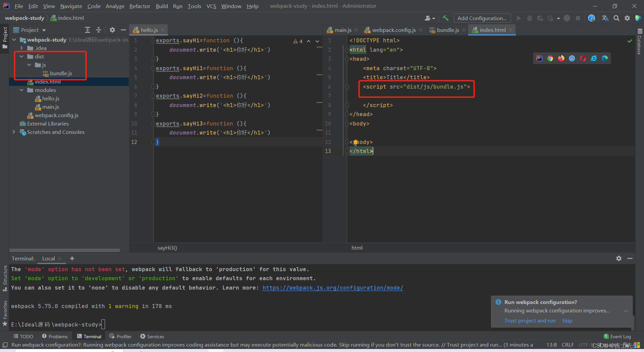Image resolution: width=644 pixels, height=352 pixels.
Task: Open IDE settings gear in top toolbar
Action: click(x=627, y=18)
